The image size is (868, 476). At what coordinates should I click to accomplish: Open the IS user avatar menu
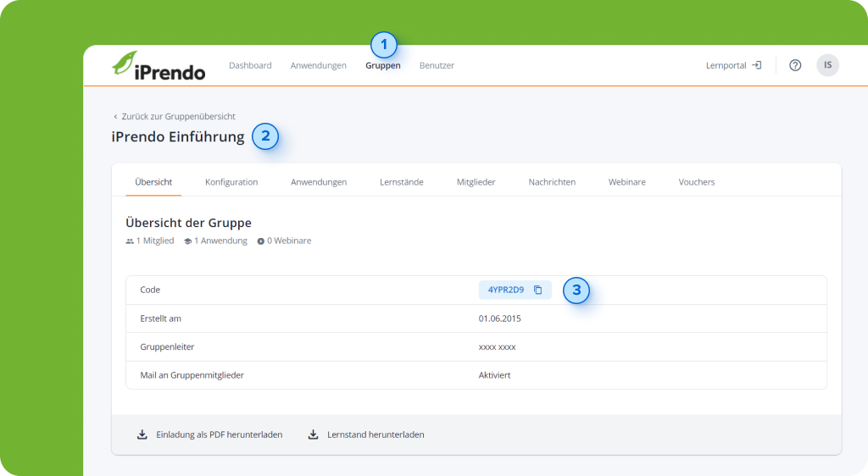827,65
